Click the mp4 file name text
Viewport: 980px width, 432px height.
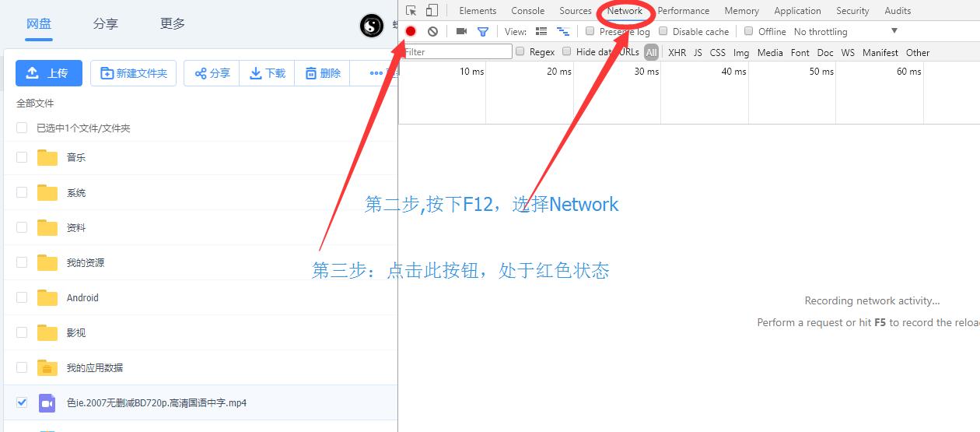click(156, 402)
